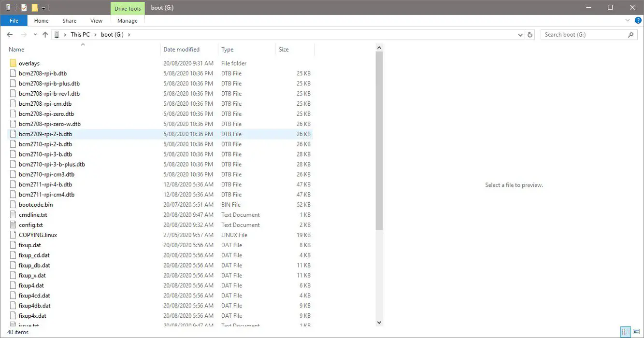
Task: Click the Properties icon in quick access toolbar
Action: pyautogui.click(x=24, y=7)
